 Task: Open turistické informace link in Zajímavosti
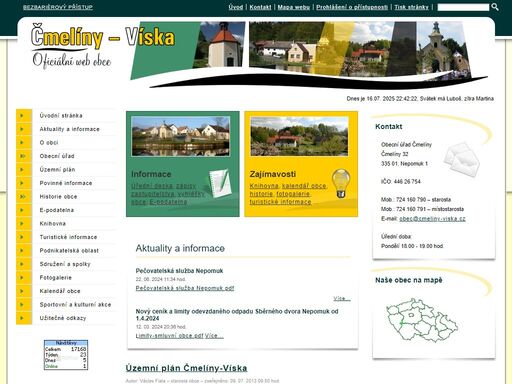tap(280, 202)
